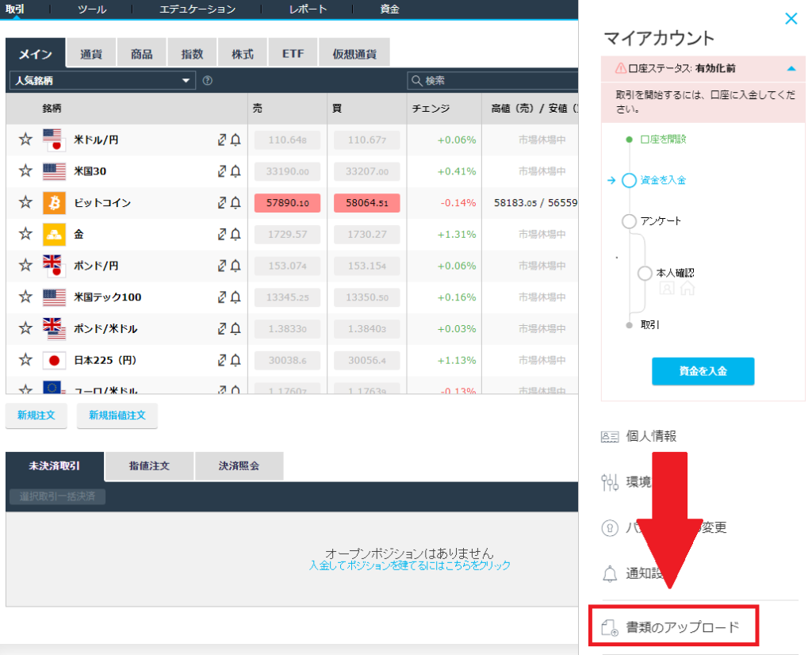The height and width of the screenshot is (655, 812).
Task: Click the 新規注文 button
Action: [x=36, y=416]
